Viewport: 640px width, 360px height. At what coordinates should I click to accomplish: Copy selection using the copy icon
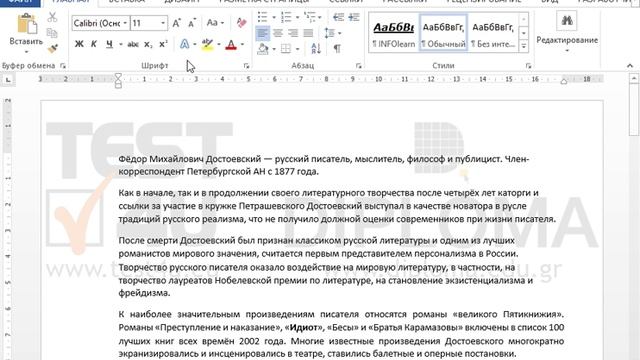coord(52,33)
